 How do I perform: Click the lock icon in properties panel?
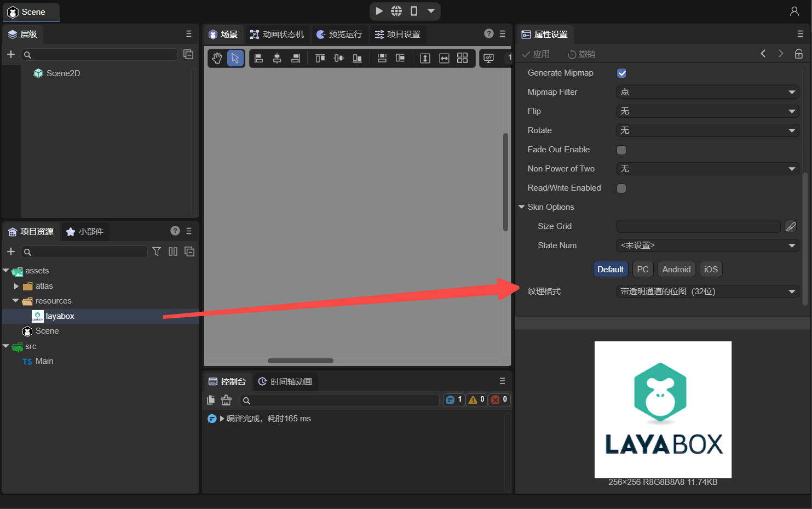click(x=799, y=54)
